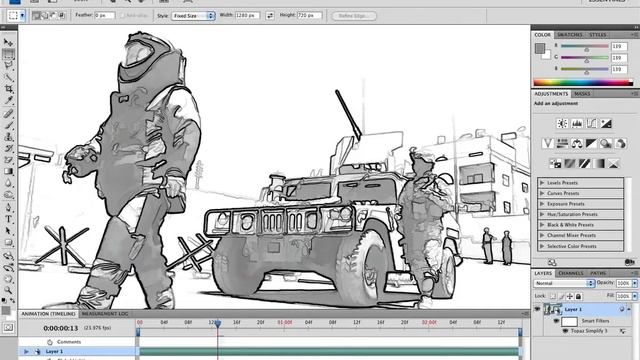Add a Black & White adjustment
This screenshot has width=640, height=360.
pyautogui.click(x=591, y=143)
